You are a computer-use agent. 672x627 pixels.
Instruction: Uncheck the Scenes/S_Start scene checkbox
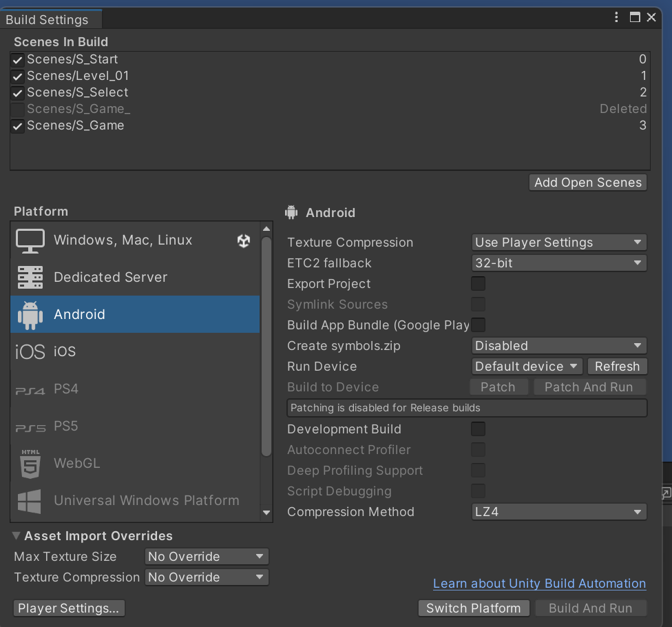click(18, 60)
